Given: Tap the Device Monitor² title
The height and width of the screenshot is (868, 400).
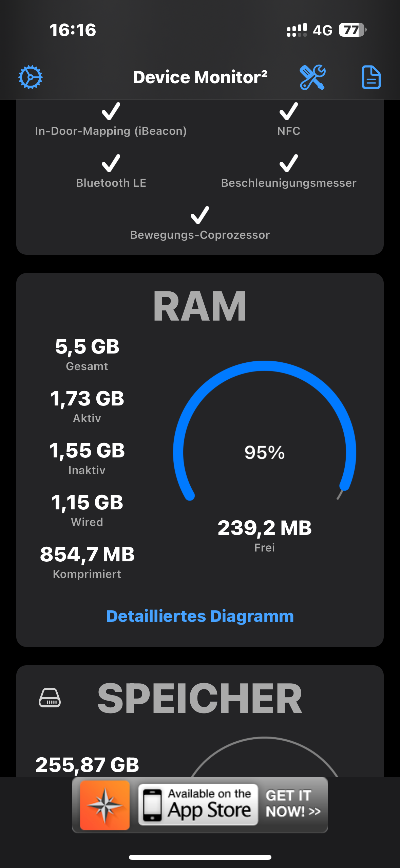Looking at the screenshot, I should (x=200, y=77).
